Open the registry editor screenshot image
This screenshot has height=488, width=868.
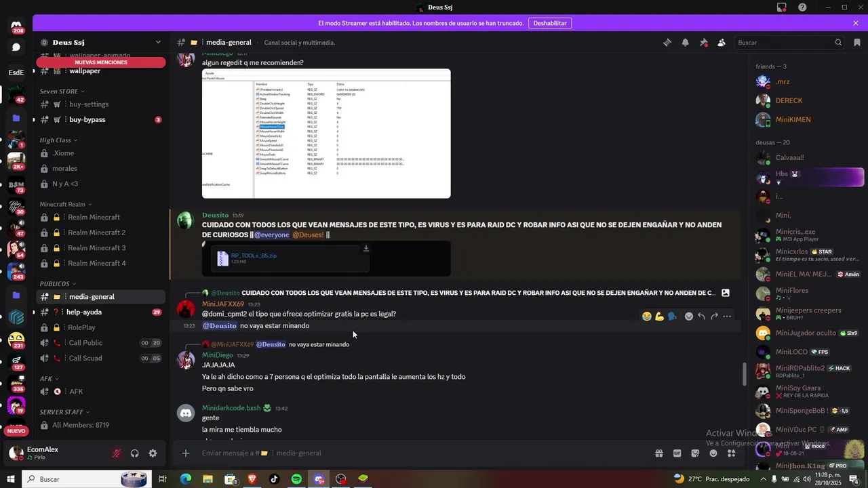[x=326, y=134]
